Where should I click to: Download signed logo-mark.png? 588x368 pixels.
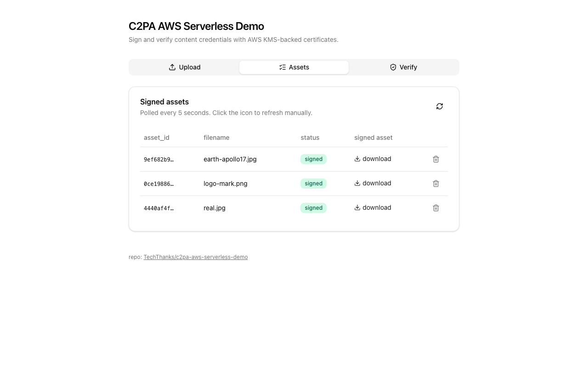(x=373, y=183)
